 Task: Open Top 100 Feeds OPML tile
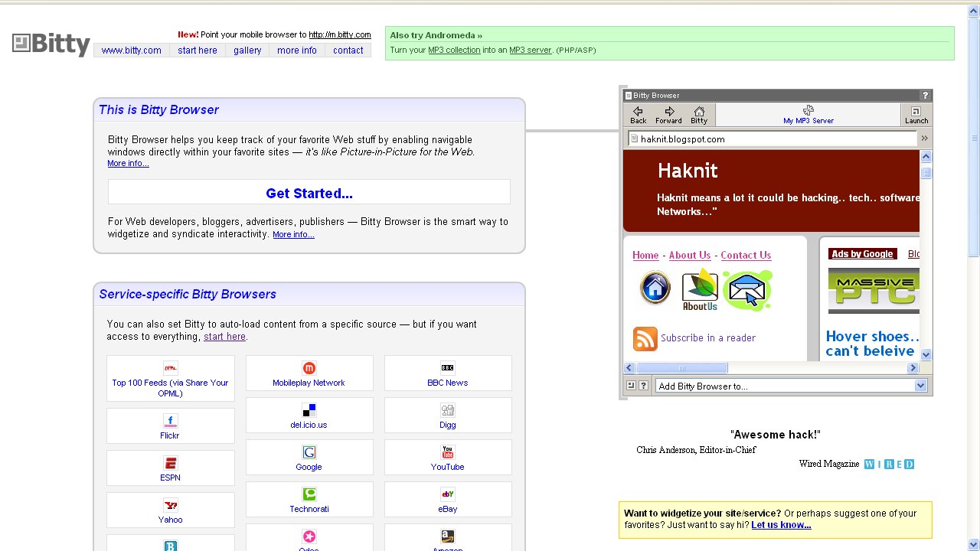(x=170, y=379)
